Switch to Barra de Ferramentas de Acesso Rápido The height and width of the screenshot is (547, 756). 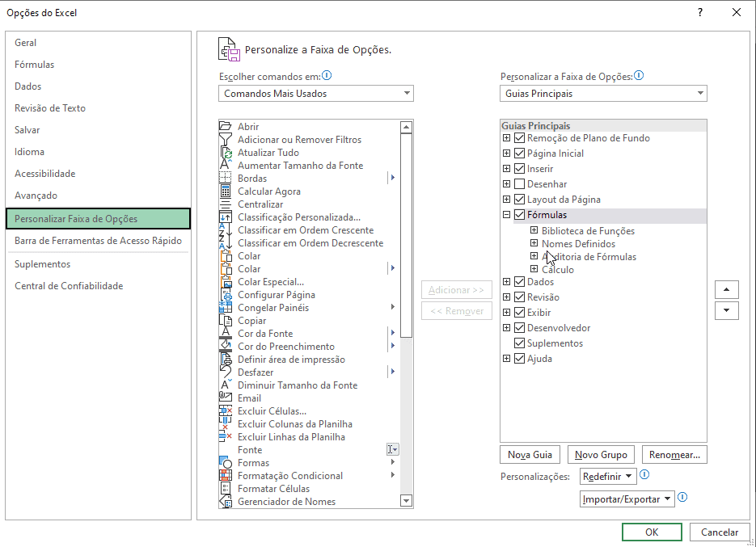coord(98,241)
